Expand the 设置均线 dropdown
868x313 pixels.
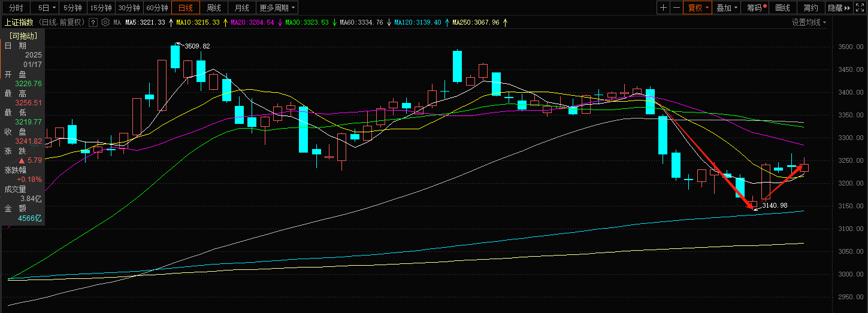809,23
